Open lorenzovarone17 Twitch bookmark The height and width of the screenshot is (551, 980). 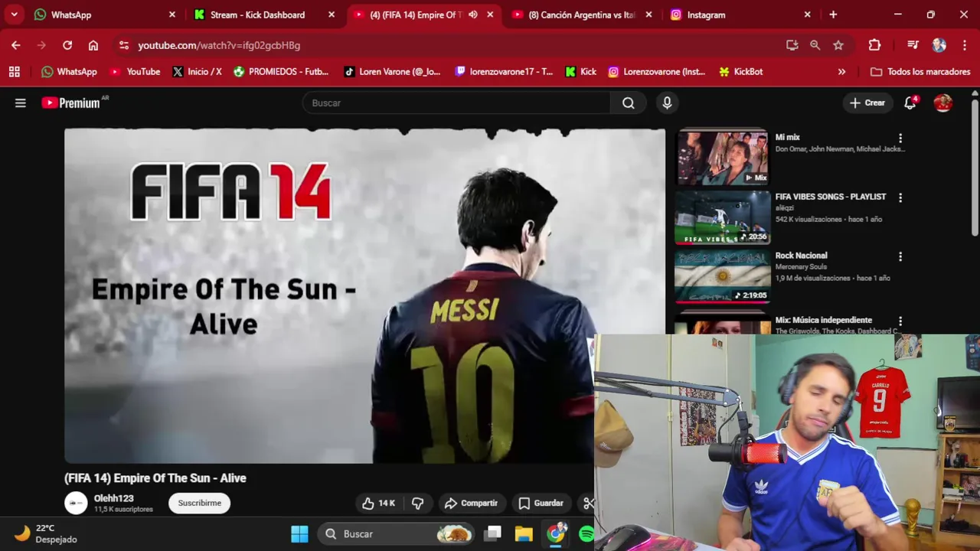click(504, 71)
